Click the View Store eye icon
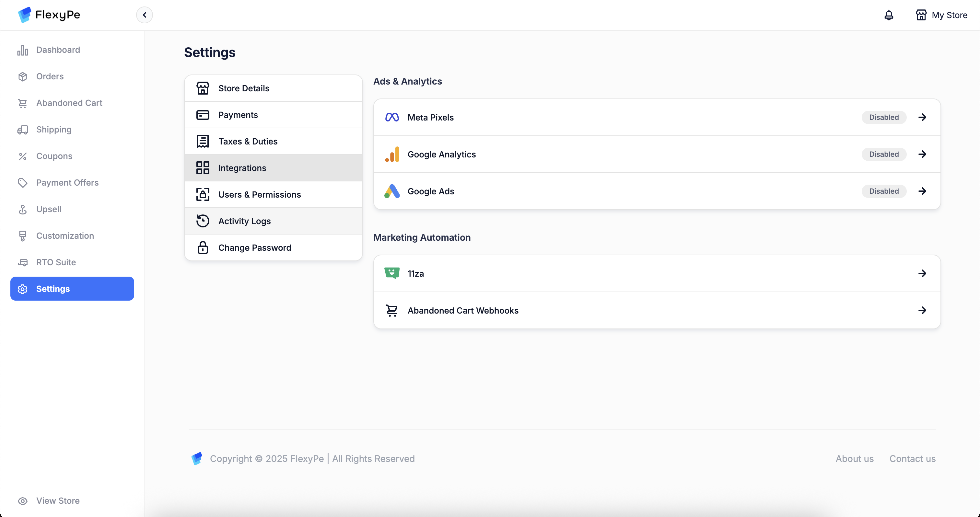 click(23, 501)
